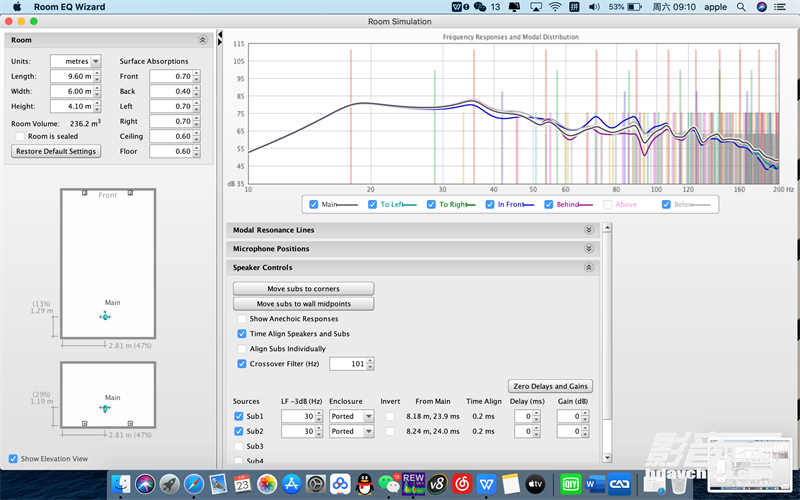The width and height of the screenshot is (800, 500).
Task: Open input method menu icon
Action: click(574, 7)
